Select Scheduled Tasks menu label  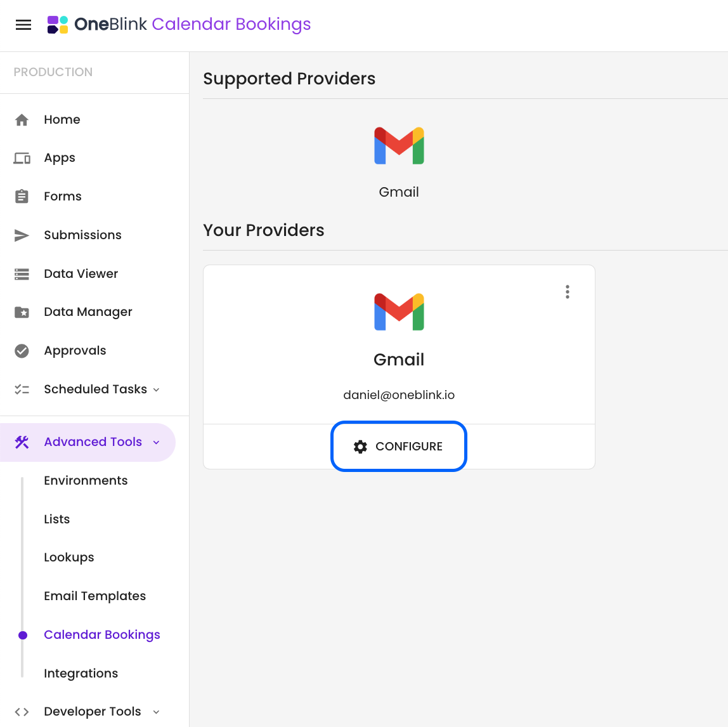[x=96, y=390]
